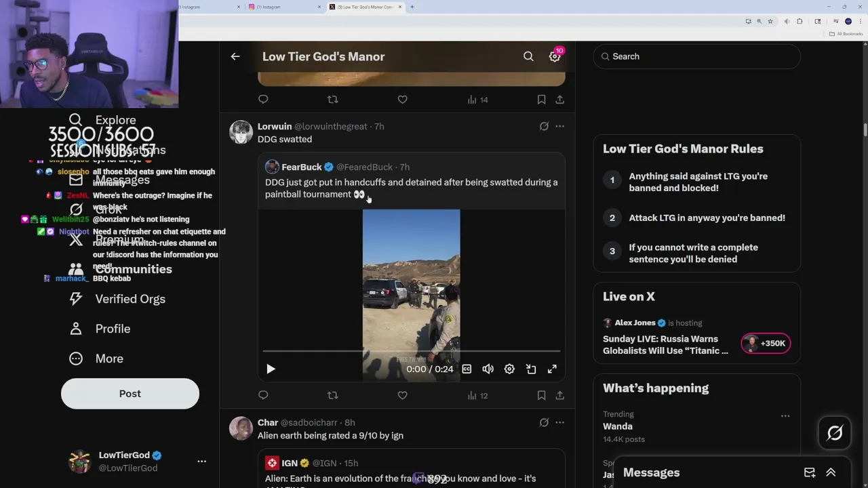Open Verified Orgs in sidebar

coord(117,299)
